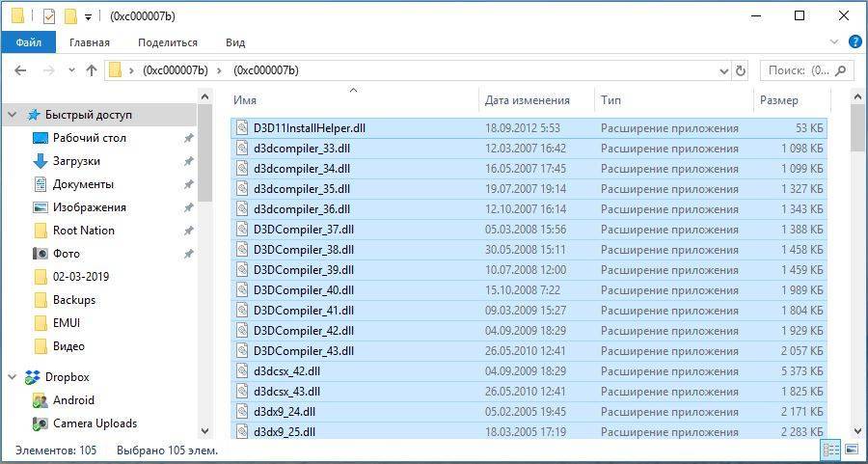This screenshot has width=868, height=464.
Task: Sort by the Размер column header
Action: point(778,100)
